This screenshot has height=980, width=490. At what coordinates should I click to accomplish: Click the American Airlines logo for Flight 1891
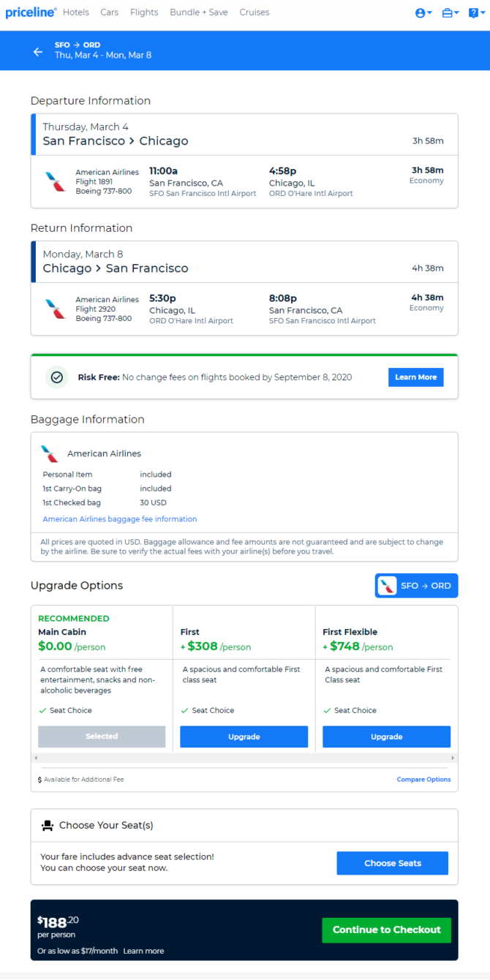coord(55,182)
